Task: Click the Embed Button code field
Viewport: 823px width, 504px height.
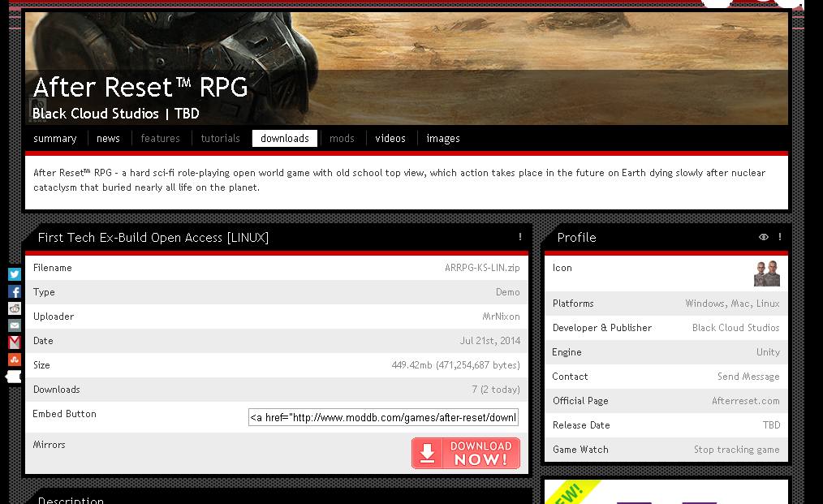Action: point(383,417)
